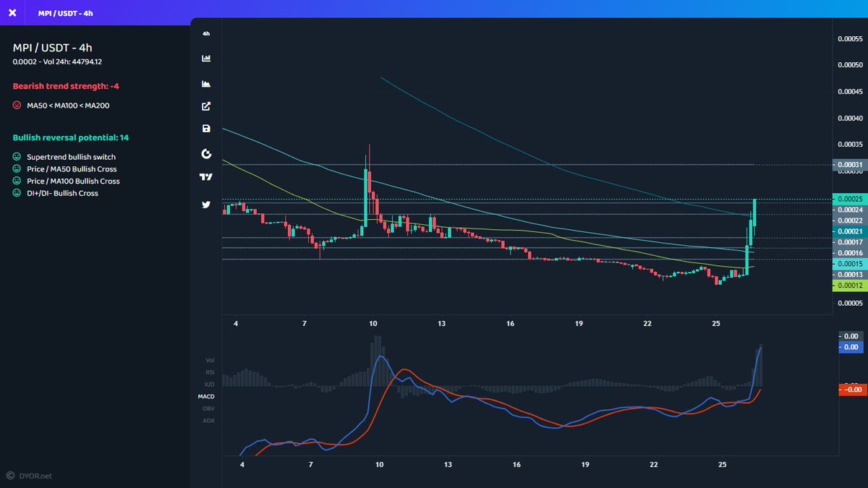Click the blue 0.00 MACD value label
Screen dimensions: 868x488
tap(850, 347)
